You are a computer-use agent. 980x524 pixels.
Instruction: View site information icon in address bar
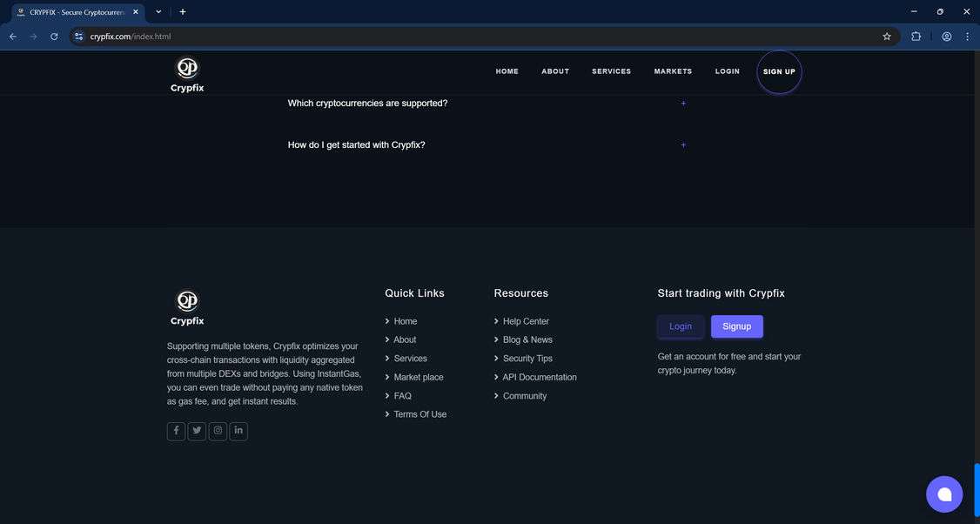(x=78, y=37)
